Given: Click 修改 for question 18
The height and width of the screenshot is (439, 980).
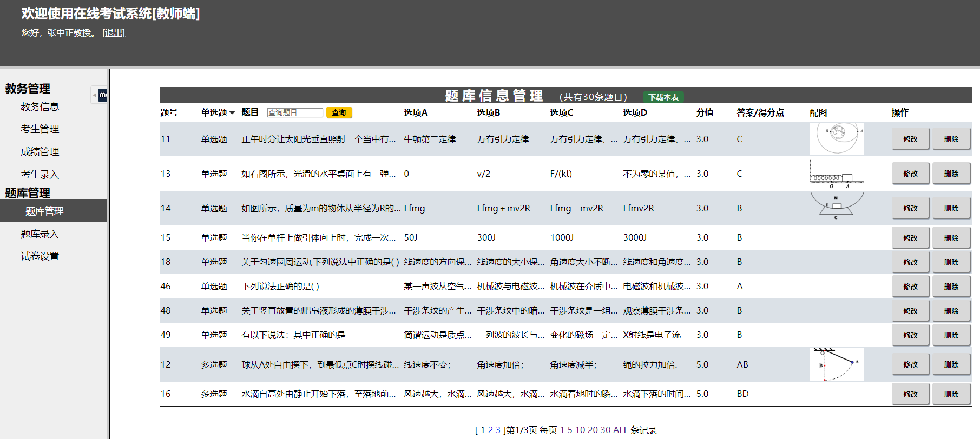Looking at the screenshot, I should [x=910, y=262].
